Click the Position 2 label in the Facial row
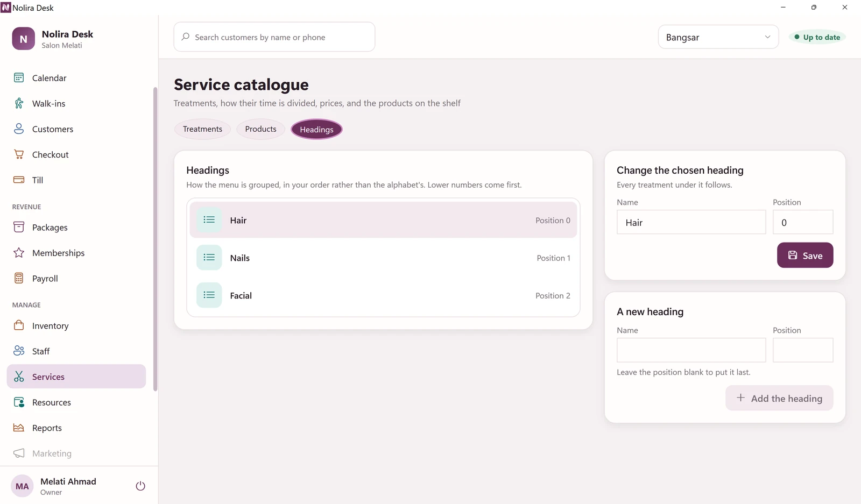This screenshot has height=504, width=861. (x=553, y=296)
